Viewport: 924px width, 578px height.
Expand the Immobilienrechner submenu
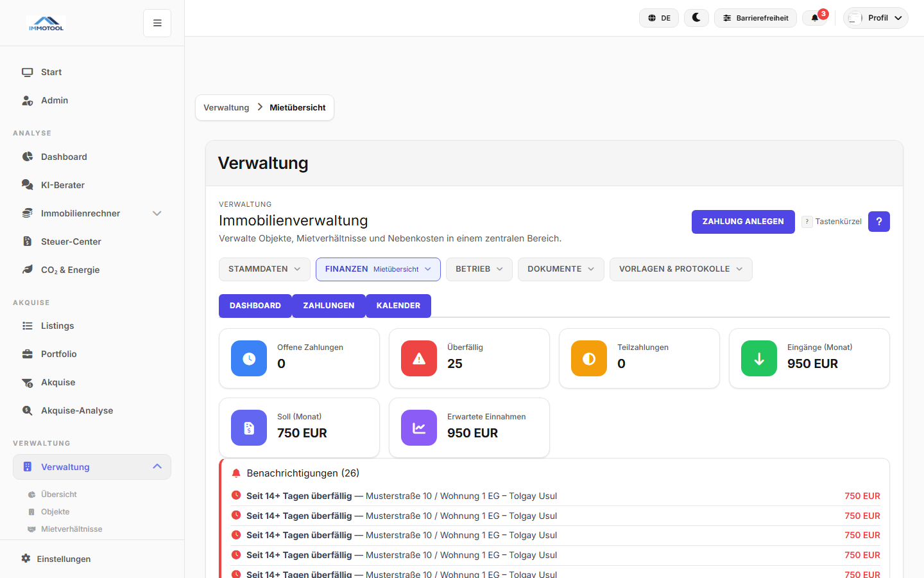pos(157,213)
